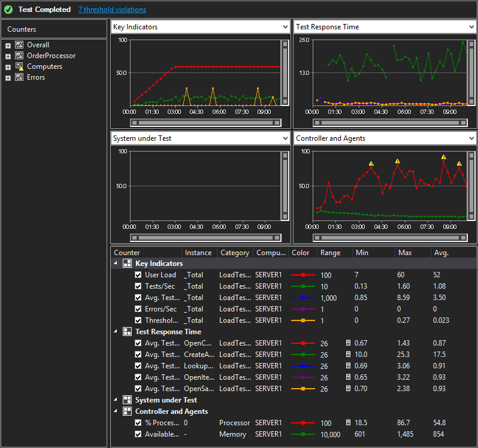
Task: Toggle the Errors/Sec counter checkbox
Action: [x=138, y=309]
